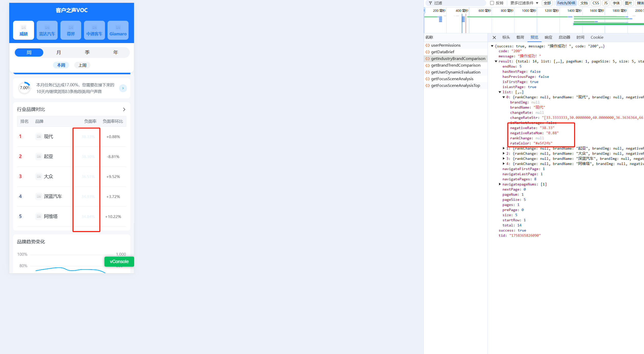644x354 pixels.
Task: Open the 更多过滤条件 dropdown
Action: pyautogui.click(x=524, y=3)
